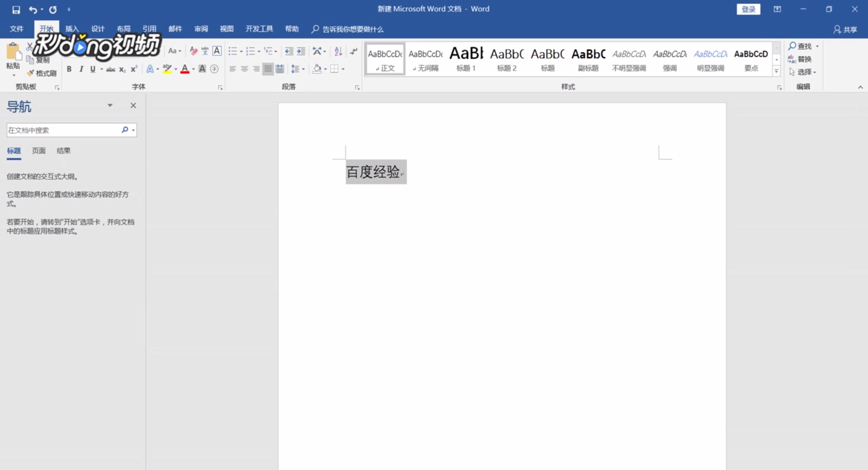Collapse the ribbon with the chevron
Image resolution: width=868 pixels, height=470 pixels.
point(860,87)
